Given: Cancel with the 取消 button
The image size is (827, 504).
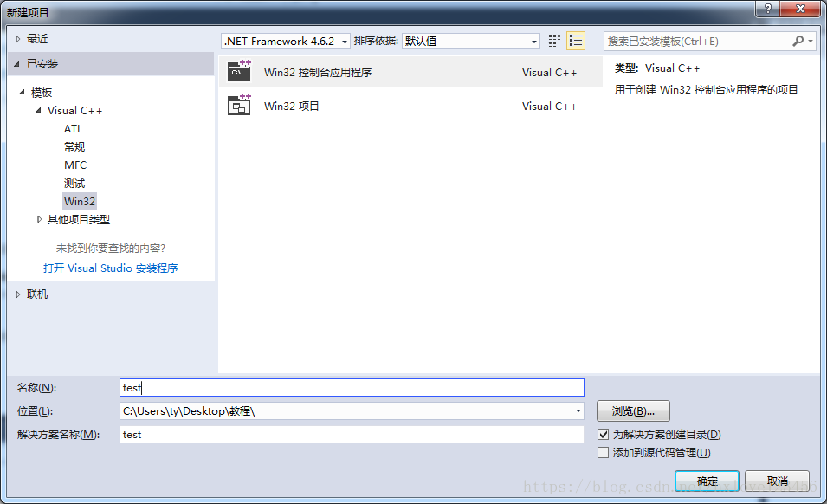Looking at the screenshot, I should [x=778, y=481].
